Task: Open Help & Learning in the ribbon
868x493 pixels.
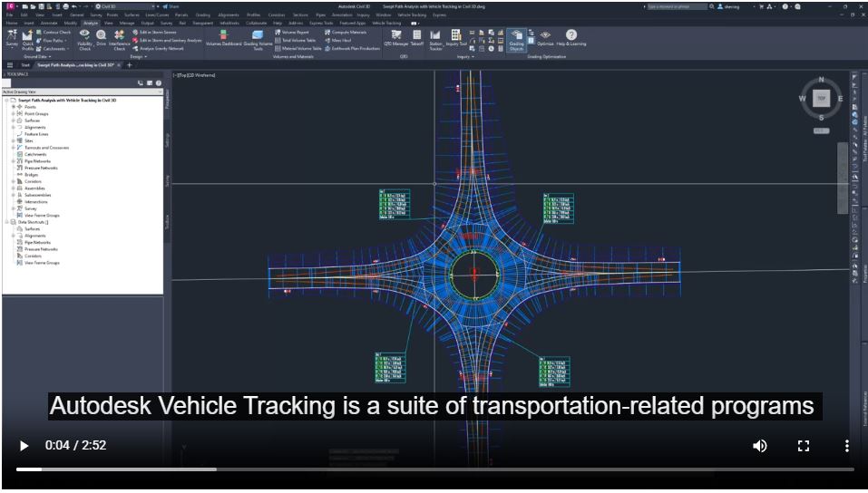Action: (571, 38)
